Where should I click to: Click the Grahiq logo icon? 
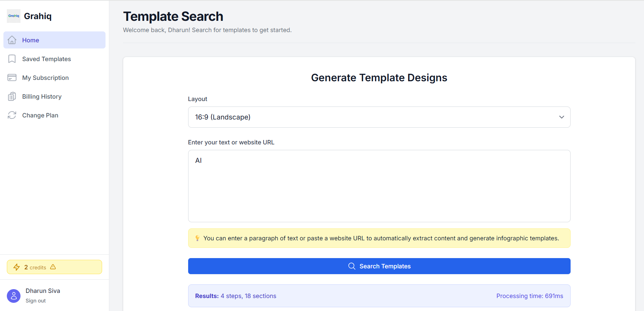click(x=14, y=16)
